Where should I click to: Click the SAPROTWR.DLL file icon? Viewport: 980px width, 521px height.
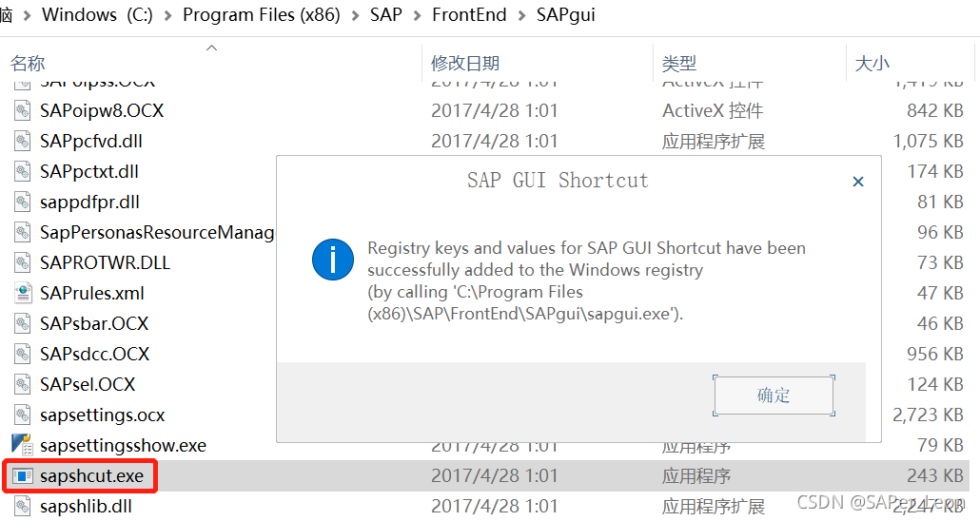[23, 263]
